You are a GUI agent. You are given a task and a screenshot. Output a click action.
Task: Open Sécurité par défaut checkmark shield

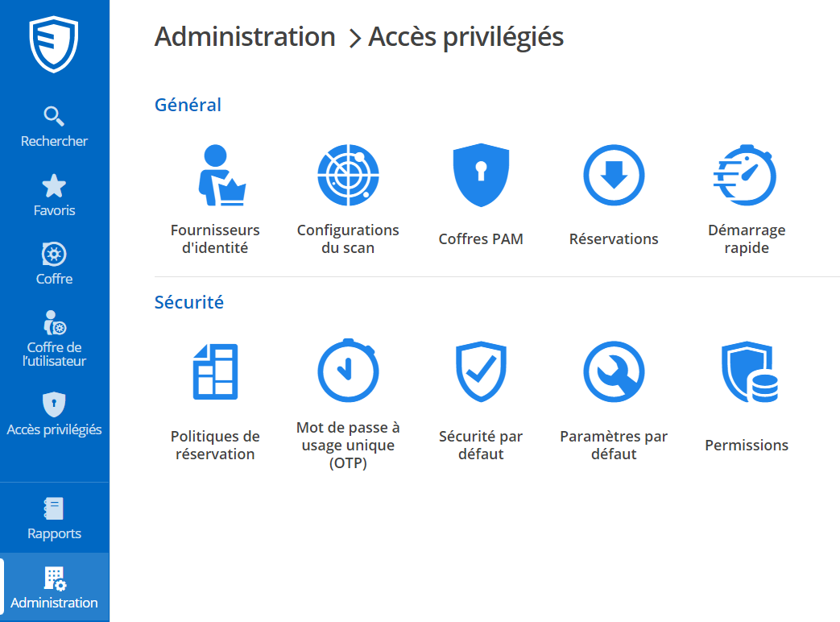pos(481,371)
